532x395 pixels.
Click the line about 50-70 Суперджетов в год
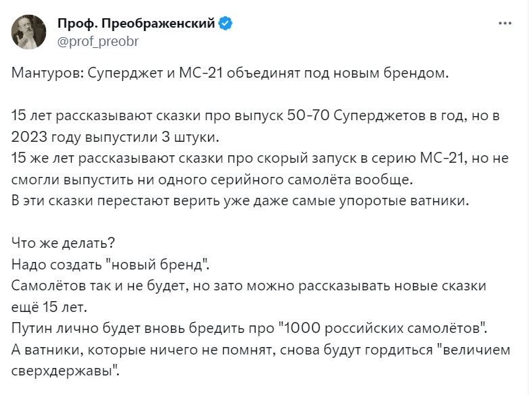click(x=256, y=115)
